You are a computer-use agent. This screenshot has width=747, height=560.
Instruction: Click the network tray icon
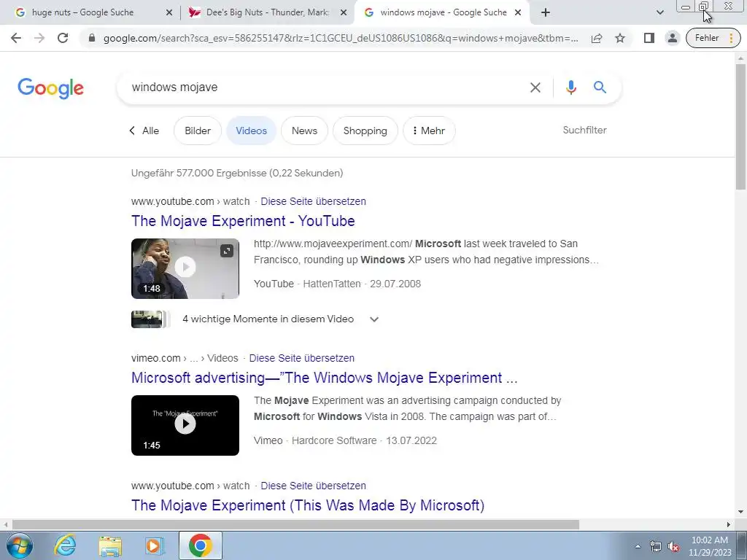tap(656, 547)
